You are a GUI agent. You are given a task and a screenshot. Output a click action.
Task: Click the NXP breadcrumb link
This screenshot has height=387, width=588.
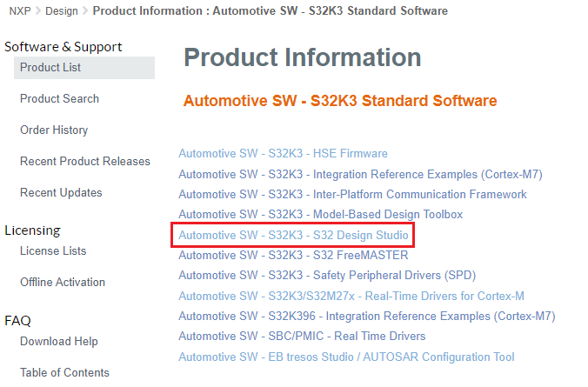[x=20, y=11]
